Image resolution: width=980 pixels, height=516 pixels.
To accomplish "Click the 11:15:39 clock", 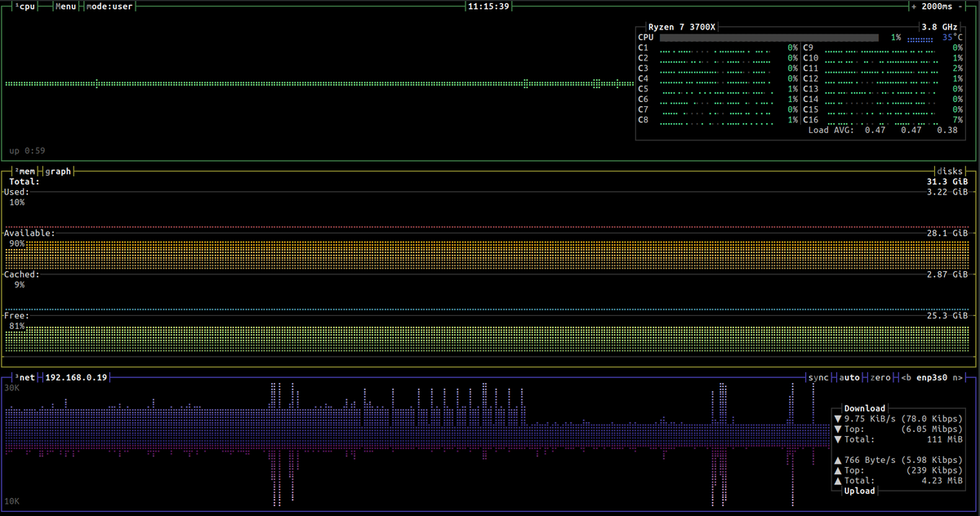I will click(x=488, y=7).
